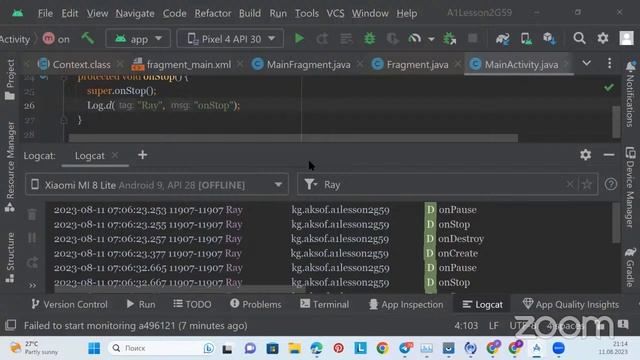The height and width of the screenshot is (360, 640).
Task: Sync Project with Gradle Files icon
Action: tap(502, 39)
